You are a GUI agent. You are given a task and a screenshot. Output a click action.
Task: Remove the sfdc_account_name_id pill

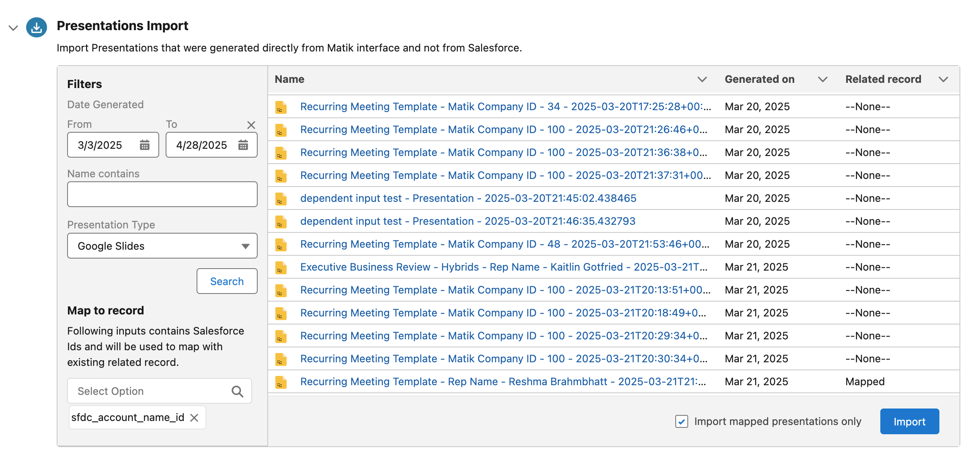pyautogui.click(x=194, y=418)
